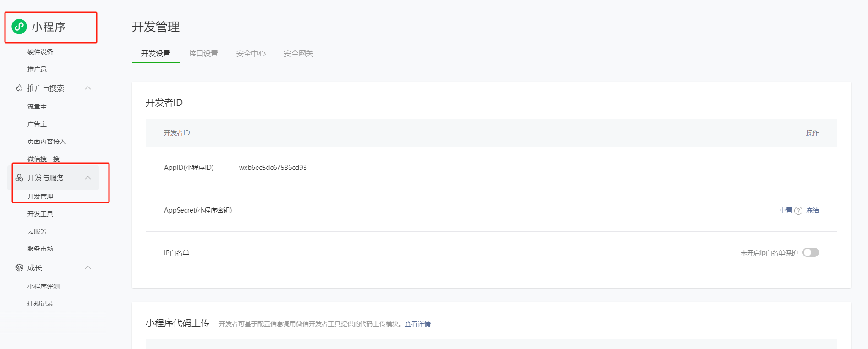Switch to the 接口设置 tab

[203, 54]
